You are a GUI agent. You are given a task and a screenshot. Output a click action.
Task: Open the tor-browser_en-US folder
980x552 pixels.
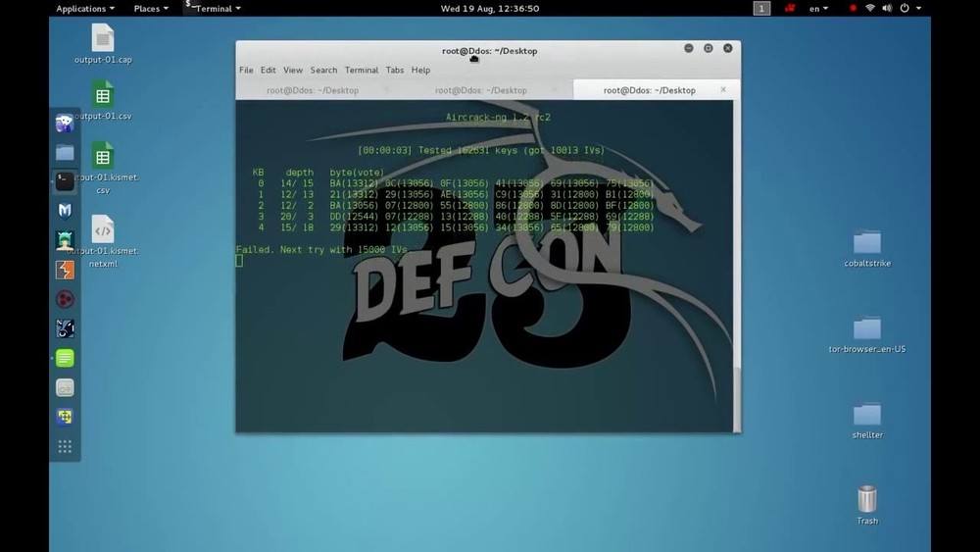click(x=867, y=335)
